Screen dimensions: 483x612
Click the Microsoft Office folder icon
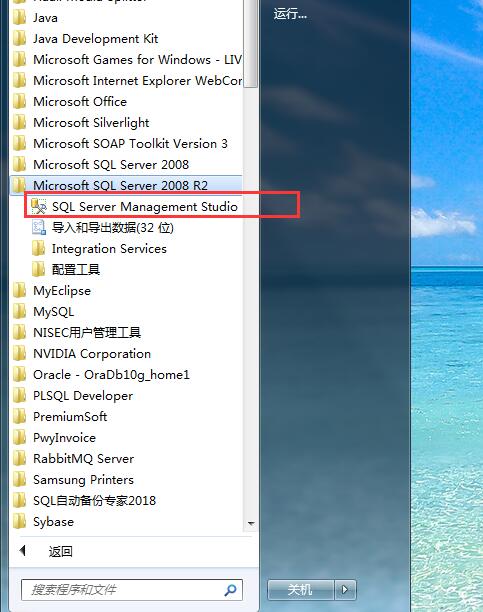(20, 101)
